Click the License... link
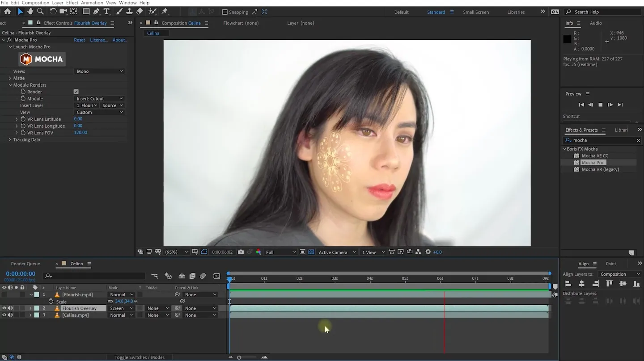The height and width of the screenshot is (361, 644). (99, 40)
